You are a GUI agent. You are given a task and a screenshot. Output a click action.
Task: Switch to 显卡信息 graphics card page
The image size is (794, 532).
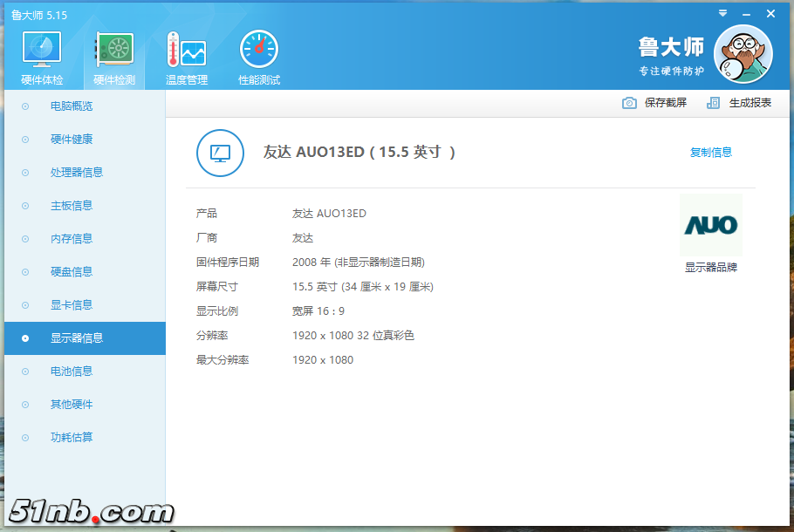[x=72, y=305]
